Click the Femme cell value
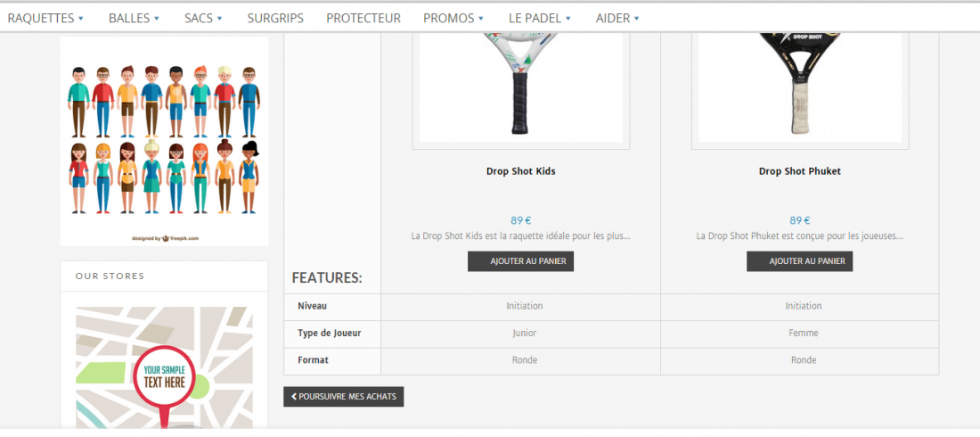This screenshot has width=980, height=437. pos(804,333)
